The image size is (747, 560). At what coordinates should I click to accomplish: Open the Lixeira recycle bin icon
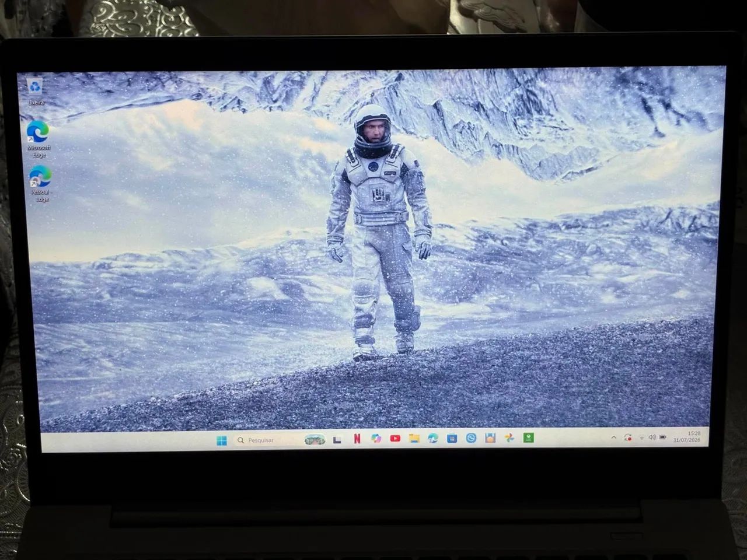click(36, 90)
